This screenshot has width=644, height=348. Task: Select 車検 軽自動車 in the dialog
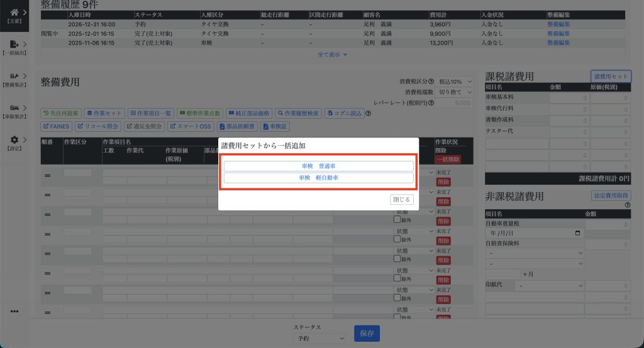pyautogui.click(x=319, y=178)
